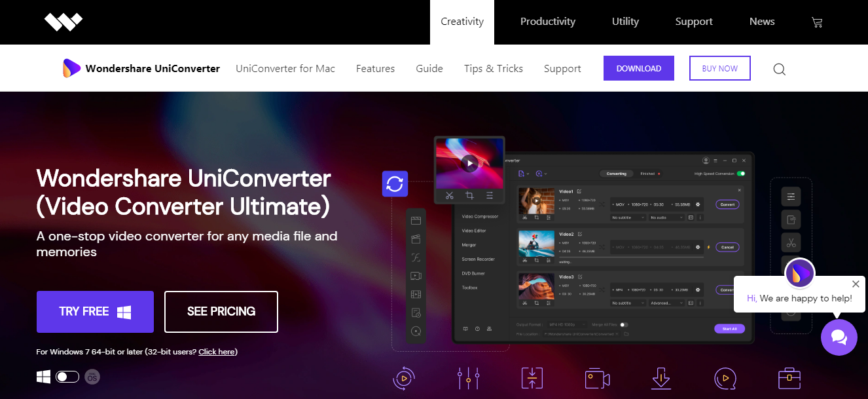This screenshot has width=868, height=399.
Task: Open the File Location path dropdown
Action: [581, 334]
